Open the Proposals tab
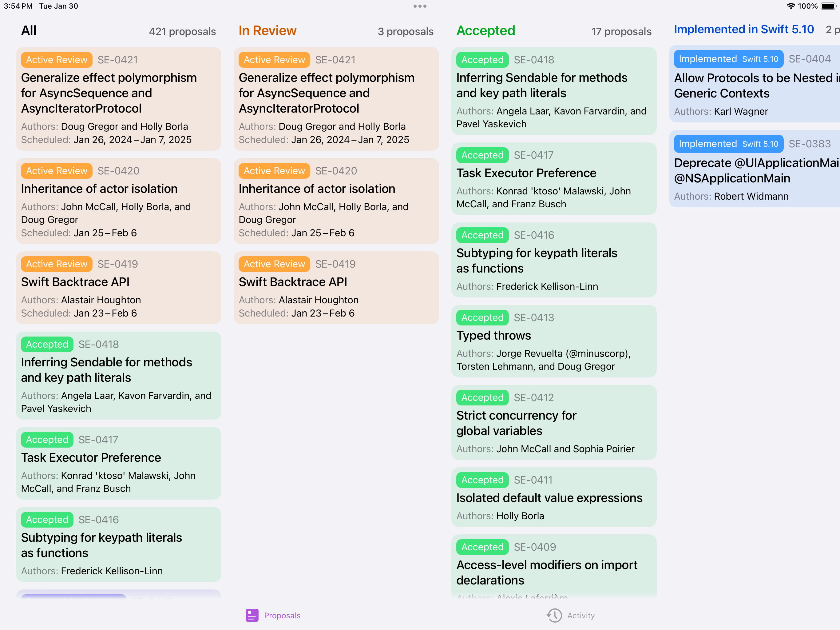The height and width of the screenshot is (630, 840). coord(273,615)
